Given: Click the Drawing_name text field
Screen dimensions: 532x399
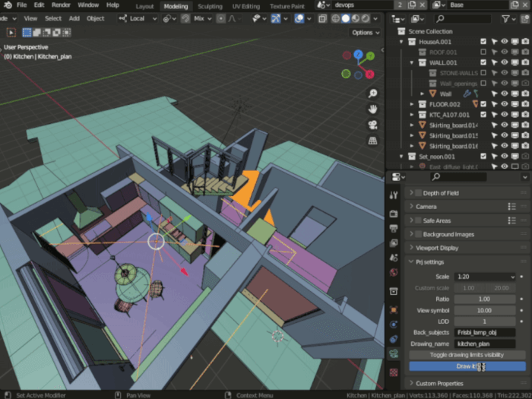Looking at the screenshot, I should pos(485,344).
